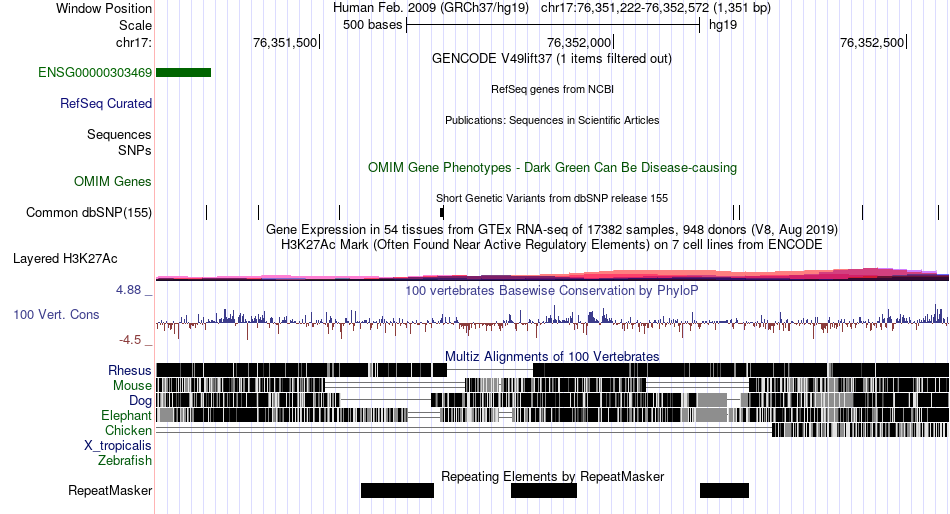This screenshot has width=950, height=514.
Task: Click the PhyloP 4.88 upper bound value
Action: tap(128, 290)
